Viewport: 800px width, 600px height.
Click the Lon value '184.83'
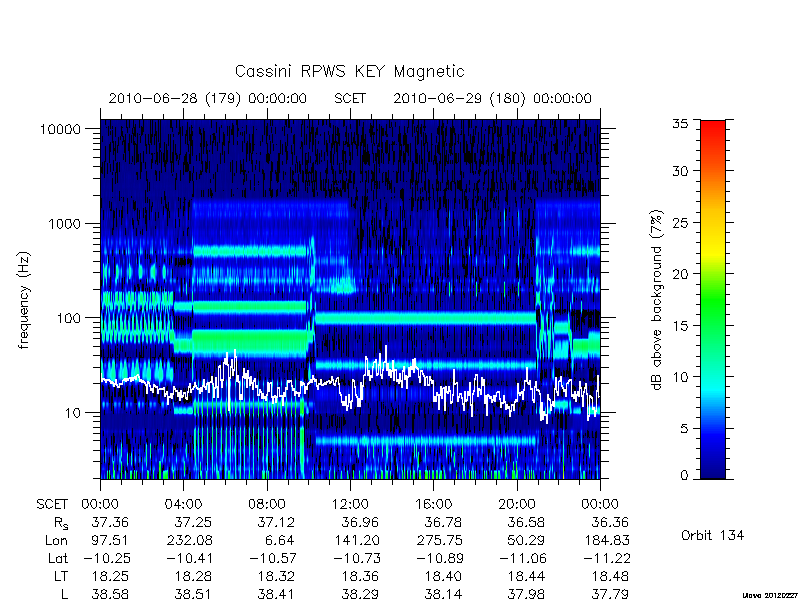point(606,540)
